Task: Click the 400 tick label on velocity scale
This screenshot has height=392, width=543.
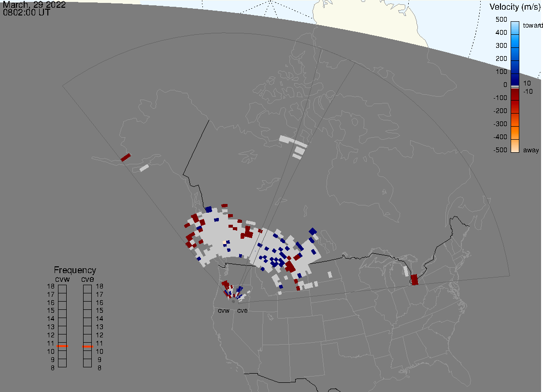Action: pos(501,32)
